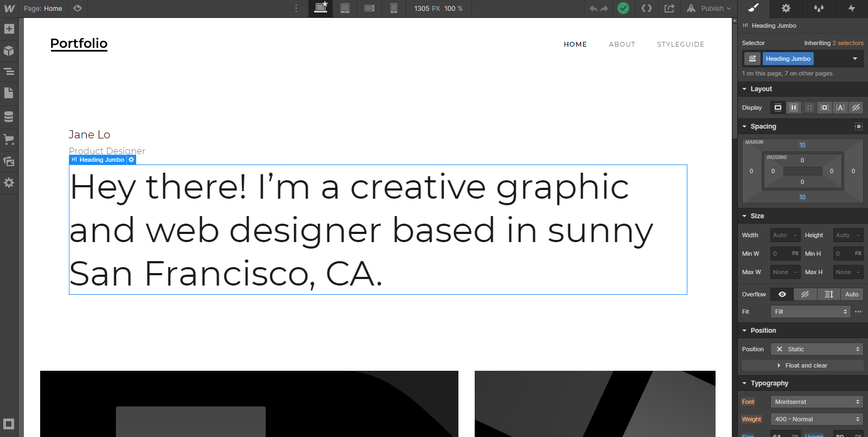Open the export code panel
Image resolution: width=868 pixels, height=437 pixels.
(647, 8)
